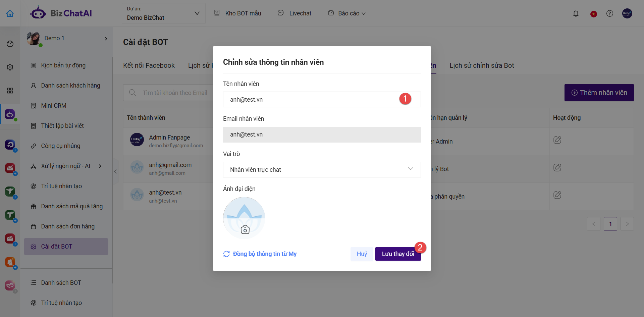
Task: Open the Vai trò role dropdown
Action: pos(322,169)
